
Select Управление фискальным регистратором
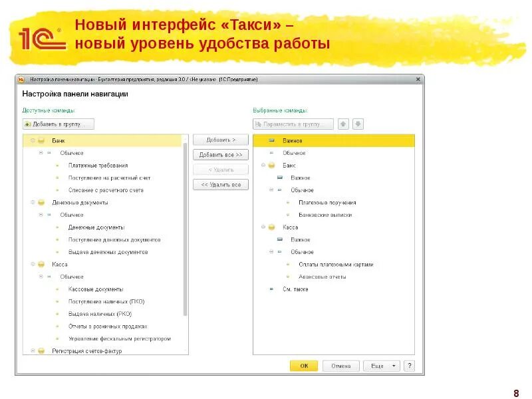click(x=120, y=338)
